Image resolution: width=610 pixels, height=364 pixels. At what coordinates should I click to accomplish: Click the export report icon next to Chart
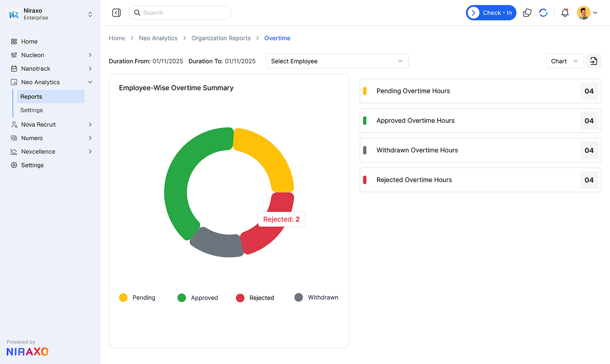tap(593, 61)
